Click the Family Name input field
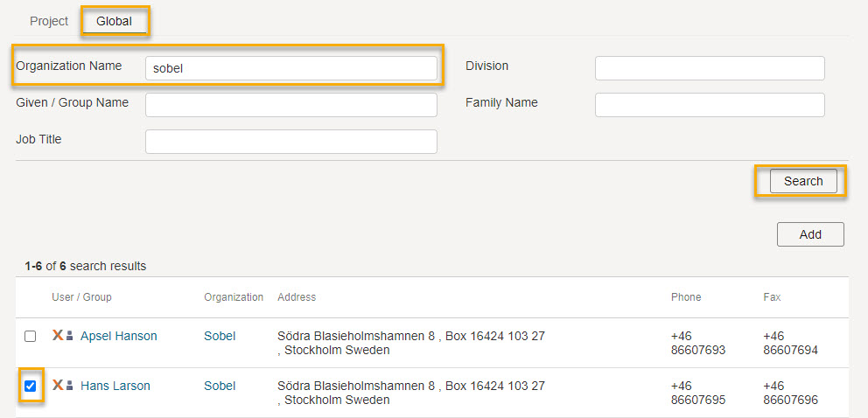This screenshot has width=868, height=418. [710, 105]
